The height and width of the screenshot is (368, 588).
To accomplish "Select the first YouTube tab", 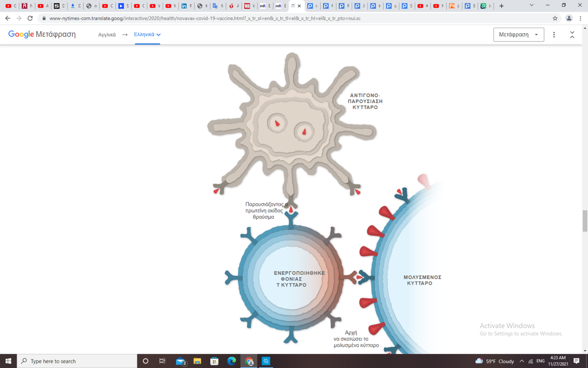I will (11, 6).
